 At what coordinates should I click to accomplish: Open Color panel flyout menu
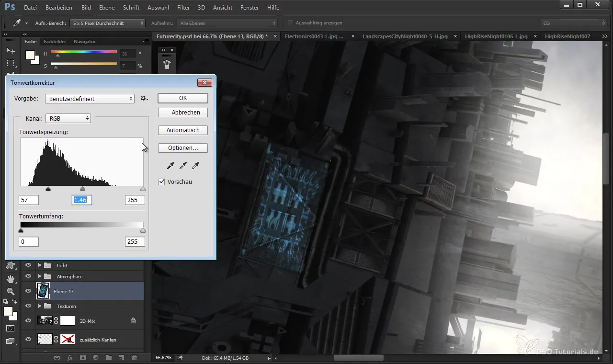146,42
